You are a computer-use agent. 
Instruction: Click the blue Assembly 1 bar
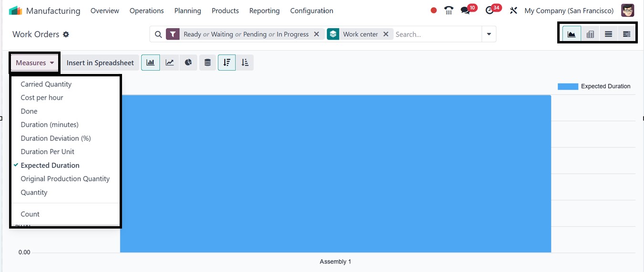click(336, 173)
